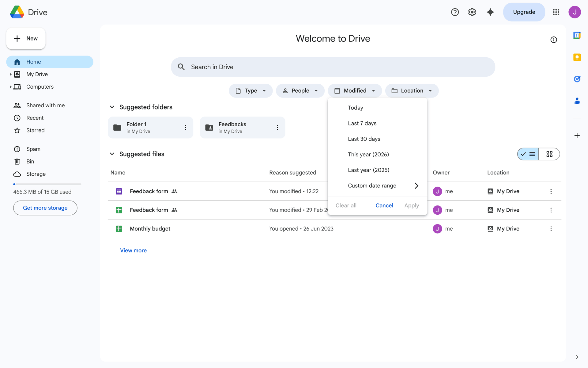The image size is (588, 368).
Task: Go to Shared with me
Action: coord(50,105)
